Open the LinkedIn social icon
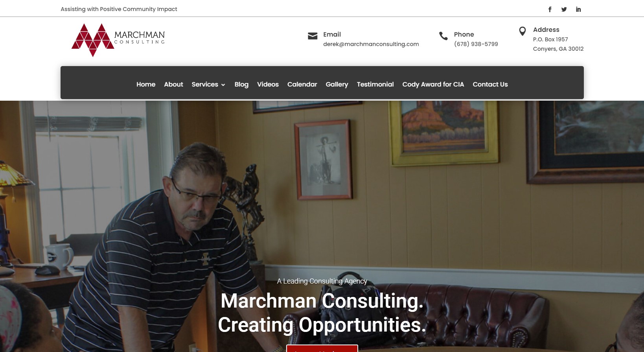The image size is (644, 352). tap(578, 9)
